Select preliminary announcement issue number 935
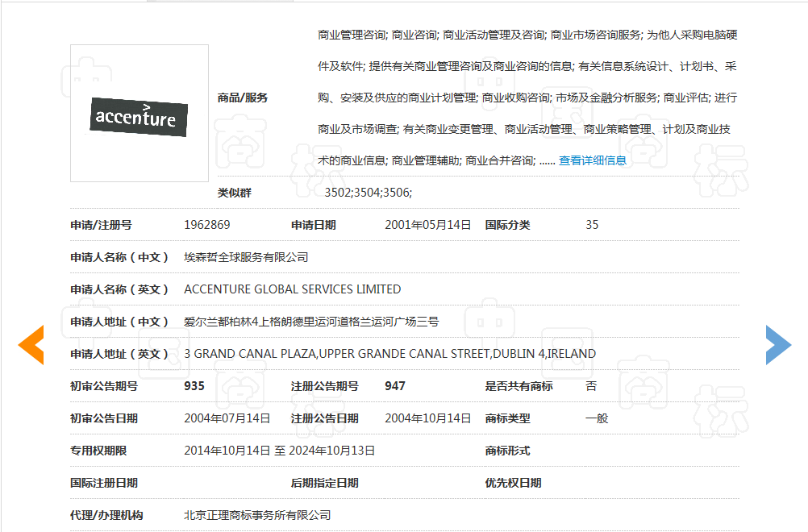This screenshot has height=532, width=808. pyautogui.click(x=194, y=386)
